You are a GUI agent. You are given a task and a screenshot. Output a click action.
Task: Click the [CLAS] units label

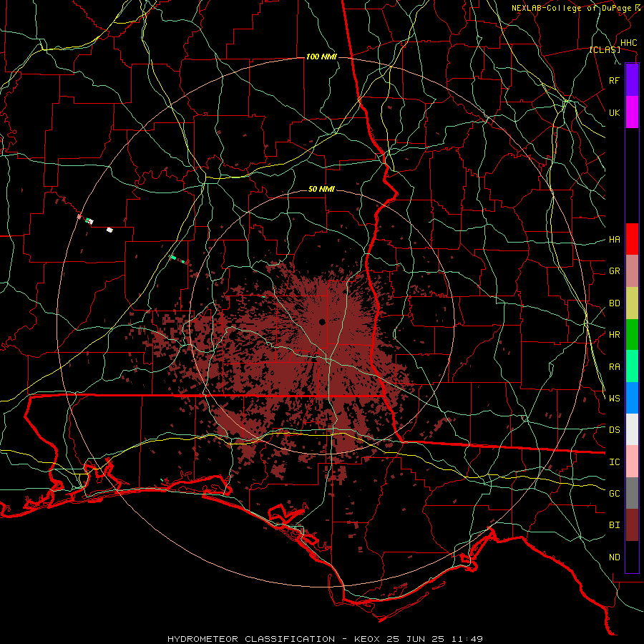click(605, 49)
